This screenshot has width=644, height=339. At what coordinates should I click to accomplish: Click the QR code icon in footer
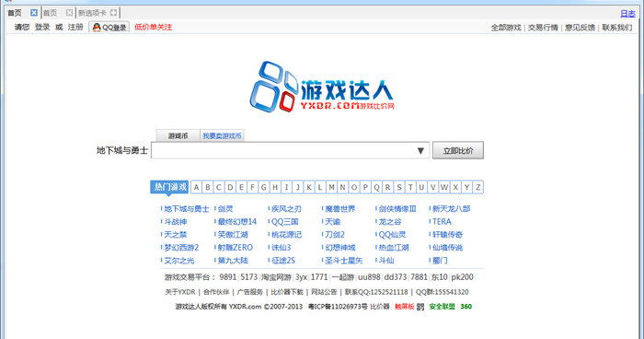coord(420,307)
